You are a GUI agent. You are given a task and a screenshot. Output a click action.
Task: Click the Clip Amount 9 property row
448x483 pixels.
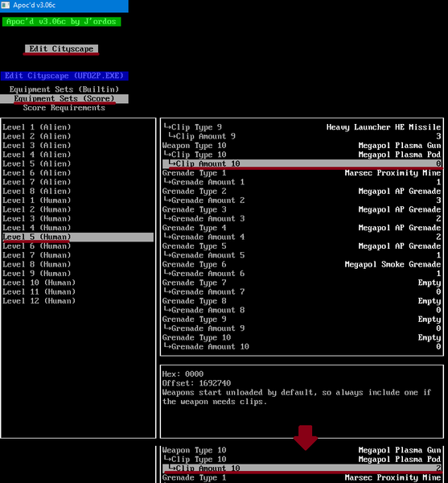(x=302, y=136)
